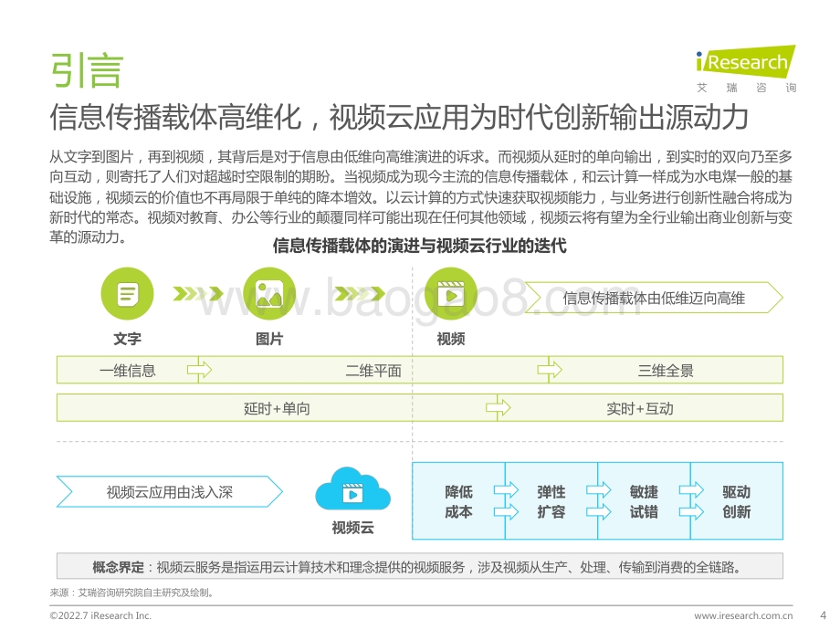Click the ©2022.7 iResearch Inc. footer
The width and height of the screenshot is (840, 630).
click(100, 615)
